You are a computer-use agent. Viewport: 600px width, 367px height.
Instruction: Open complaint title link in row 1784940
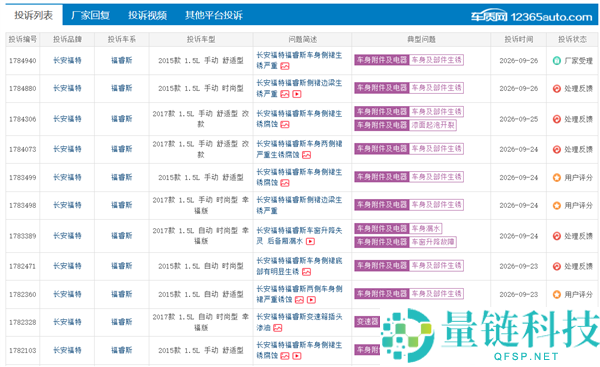point(299,60)
